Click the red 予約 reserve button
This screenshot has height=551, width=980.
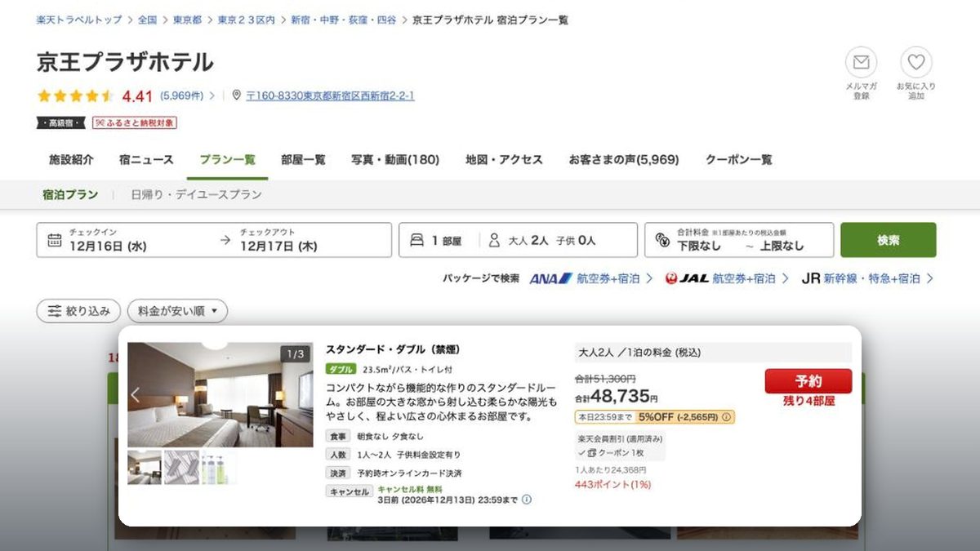click(808, 381)
